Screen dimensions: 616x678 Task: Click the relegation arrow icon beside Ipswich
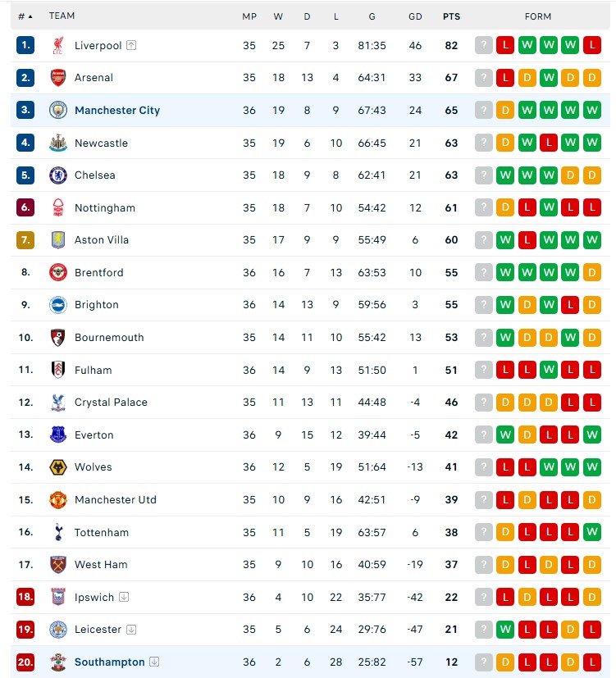(x=124, y=597)
